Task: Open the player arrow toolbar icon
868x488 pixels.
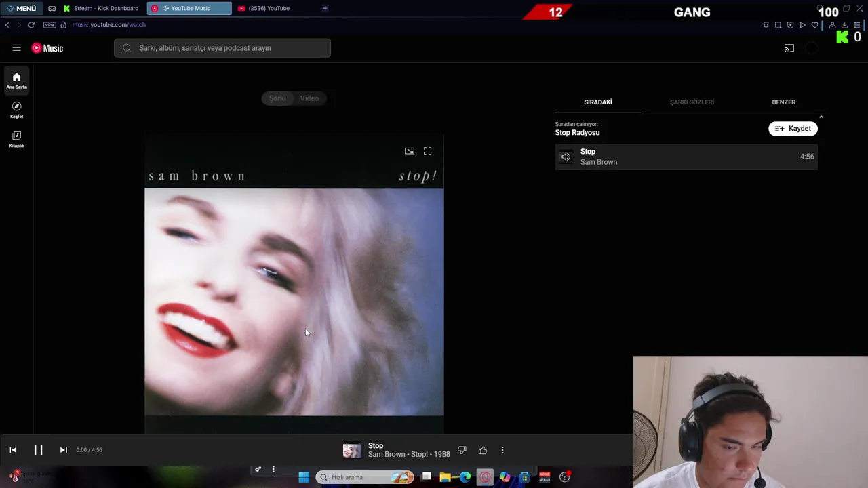Action: click(802, 25)
